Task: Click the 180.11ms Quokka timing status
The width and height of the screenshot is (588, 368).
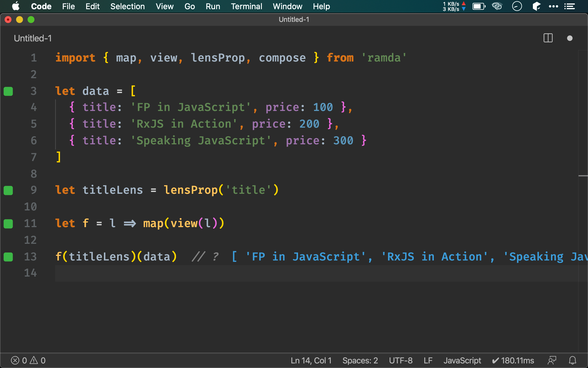Action: [x=513, y=360]
